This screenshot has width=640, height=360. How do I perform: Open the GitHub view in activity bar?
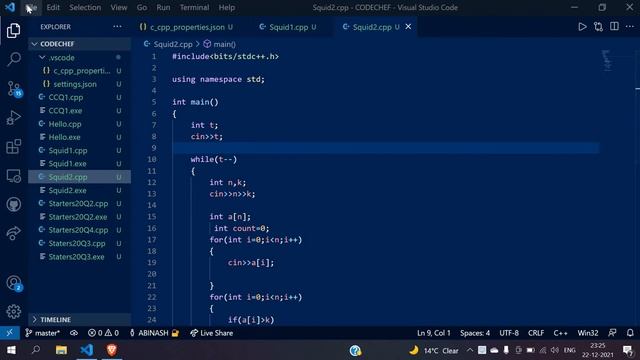point(13,204)
